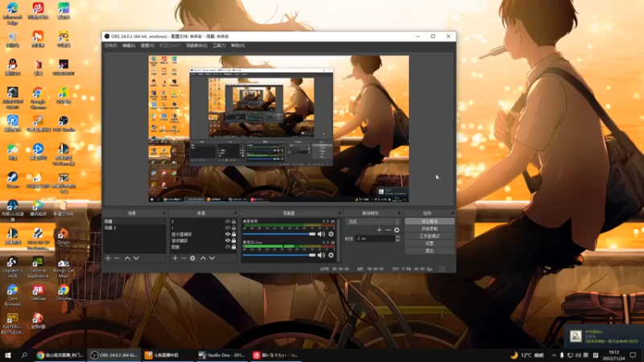644x362 pixels.
Task: Pop out the Audio Mixer dock panel
Action: (339, 213)
